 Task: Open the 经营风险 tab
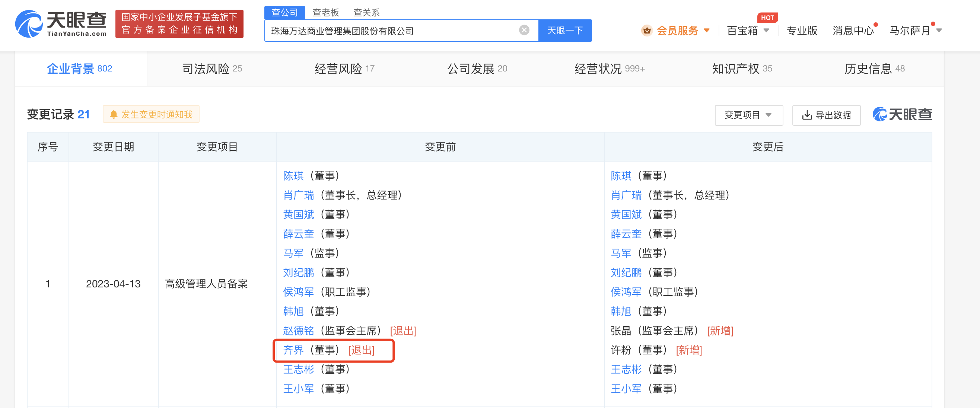(344, 69)
